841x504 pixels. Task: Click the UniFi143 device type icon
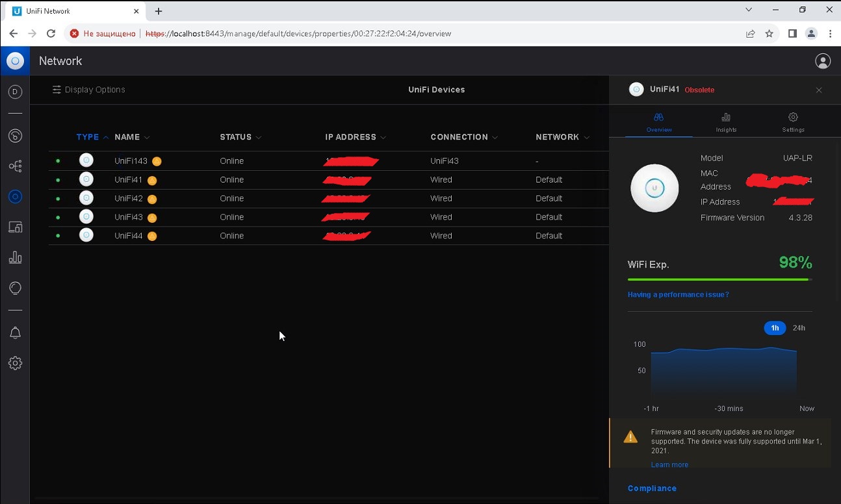click(x=86, y=160)
